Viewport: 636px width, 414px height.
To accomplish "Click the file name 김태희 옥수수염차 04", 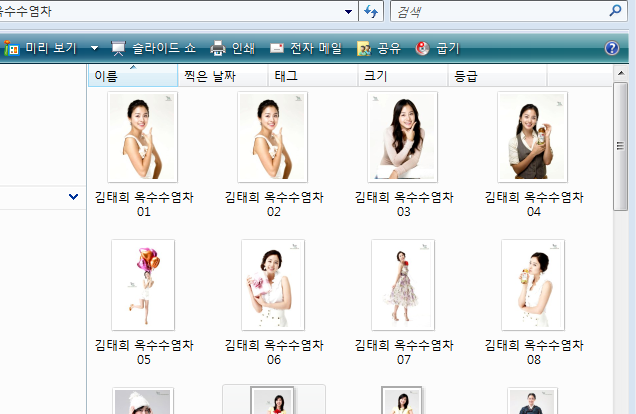I will [x=534, y=204].
